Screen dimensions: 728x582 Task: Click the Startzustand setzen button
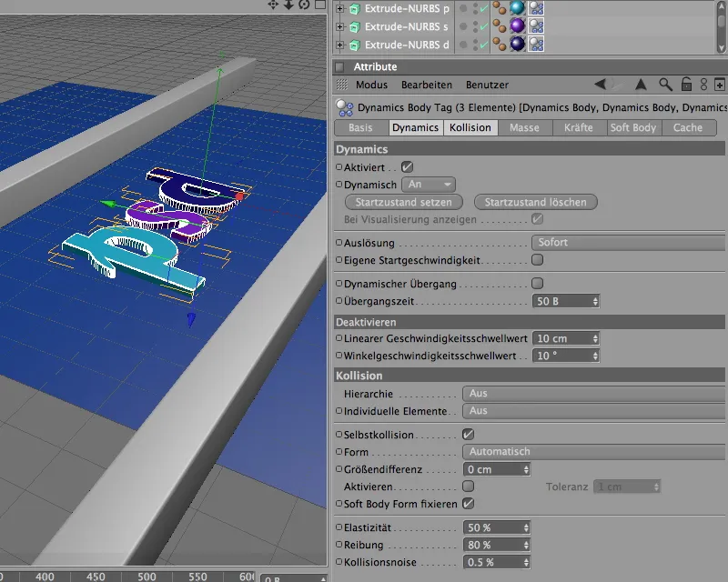point(404,202)
